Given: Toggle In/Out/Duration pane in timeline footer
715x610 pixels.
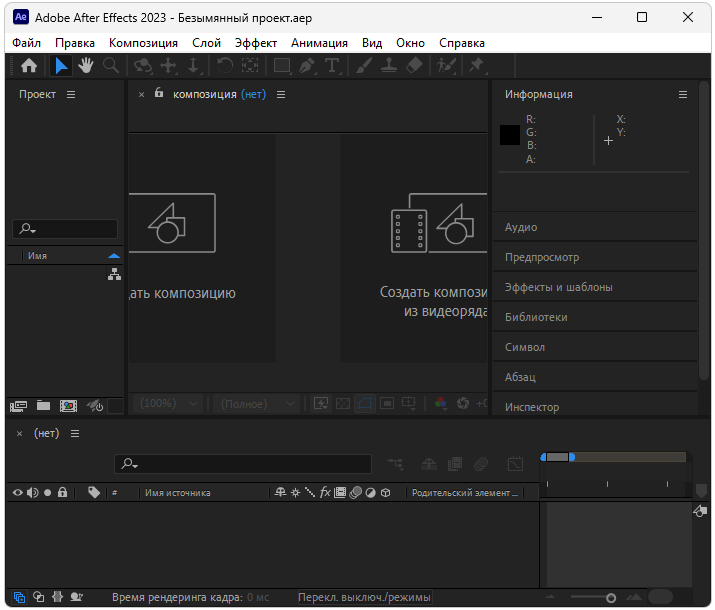Looking at the screenshot, I should [x=57, y=597].
